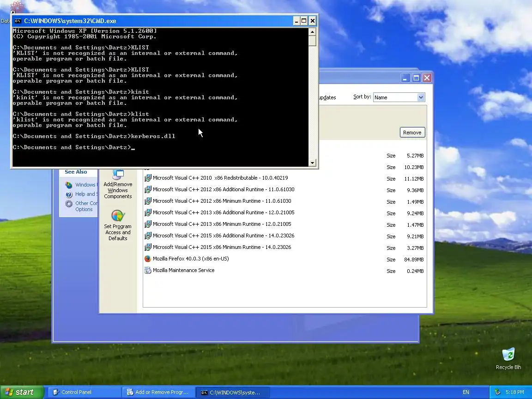The height and width of the screenshot is (399, 532).
Task: Click the 84.89MB size value
Action: 414,260
